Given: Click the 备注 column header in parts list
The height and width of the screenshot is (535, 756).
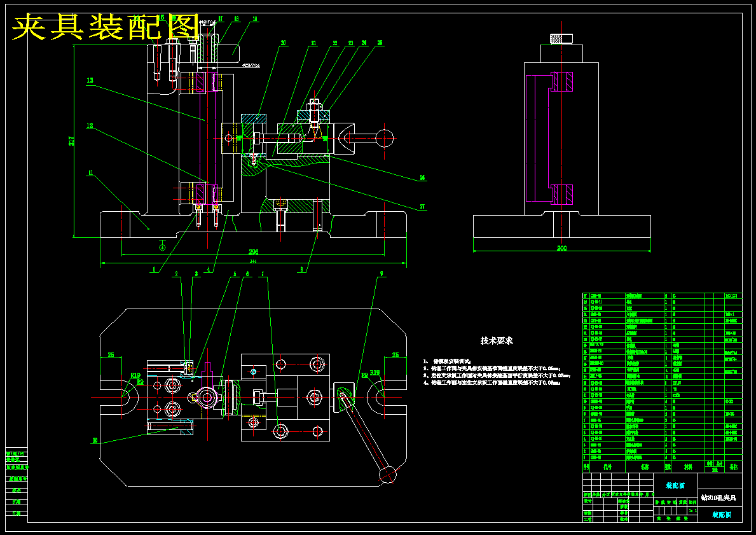Looking at the screenshot, I should coord(733,467).
